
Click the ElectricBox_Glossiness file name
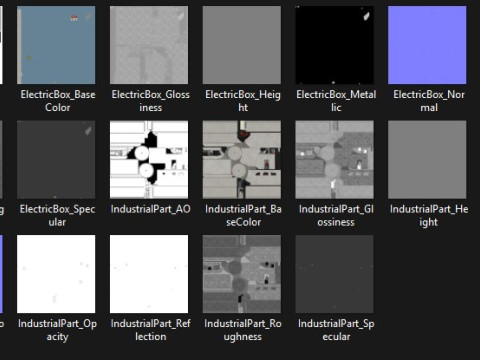pos(151,101)
